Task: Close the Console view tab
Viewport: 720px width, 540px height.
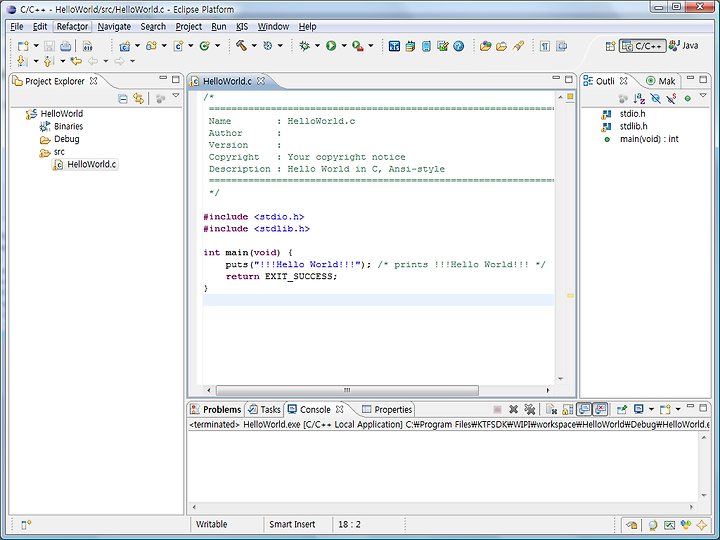Action: (339, 409)
